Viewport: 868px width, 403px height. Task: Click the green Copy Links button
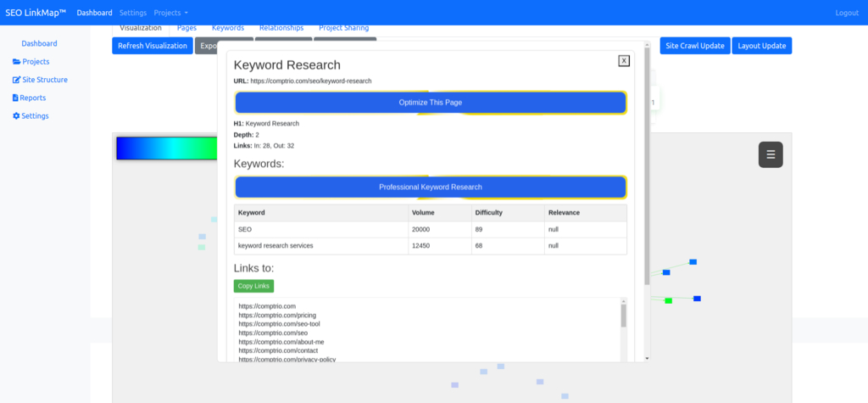(253, 286)
